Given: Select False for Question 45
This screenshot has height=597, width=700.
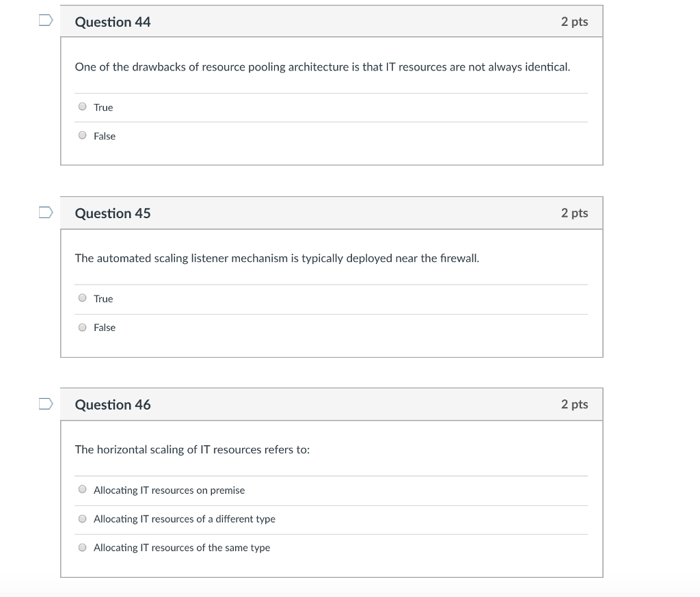Looking at the screenshot, I should click(82, 326).
